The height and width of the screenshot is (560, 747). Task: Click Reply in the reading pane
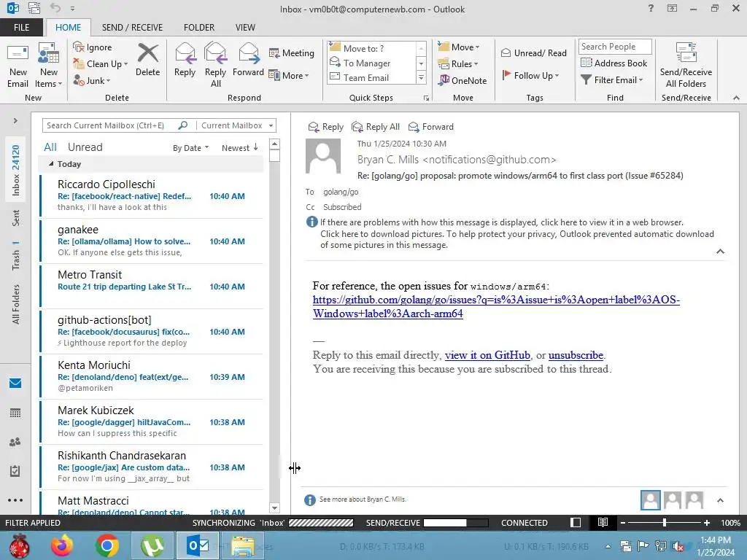(326, 127)
